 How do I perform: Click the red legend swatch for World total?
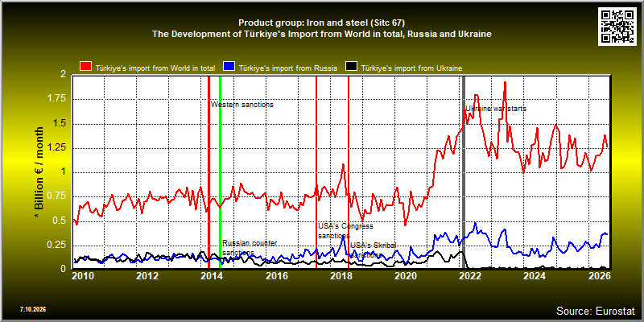[x=86, y=68]
